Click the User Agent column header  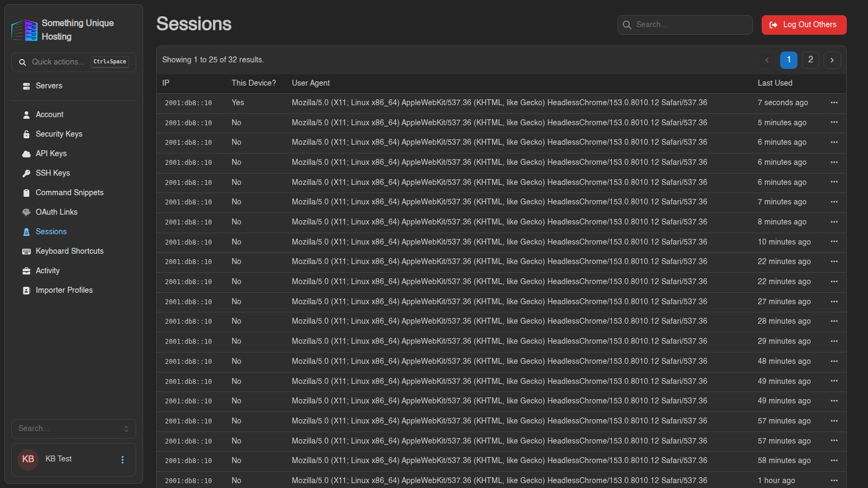pyautogui.click(x=311, y=83)
